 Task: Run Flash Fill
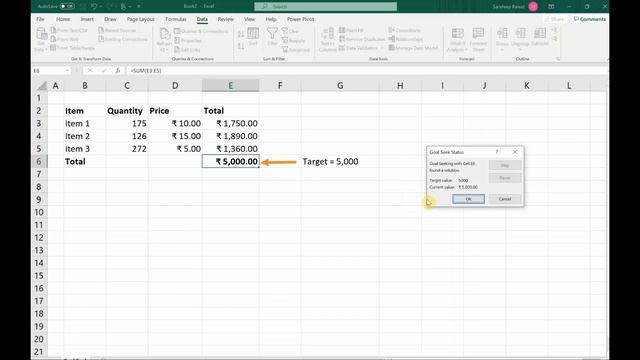click(351, 30)
